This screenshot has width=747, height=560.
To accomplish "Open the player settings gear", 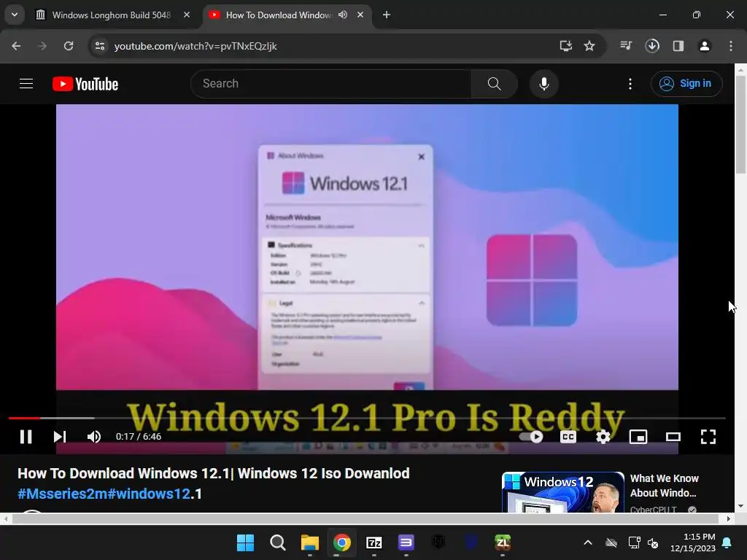I will (603, 437).
